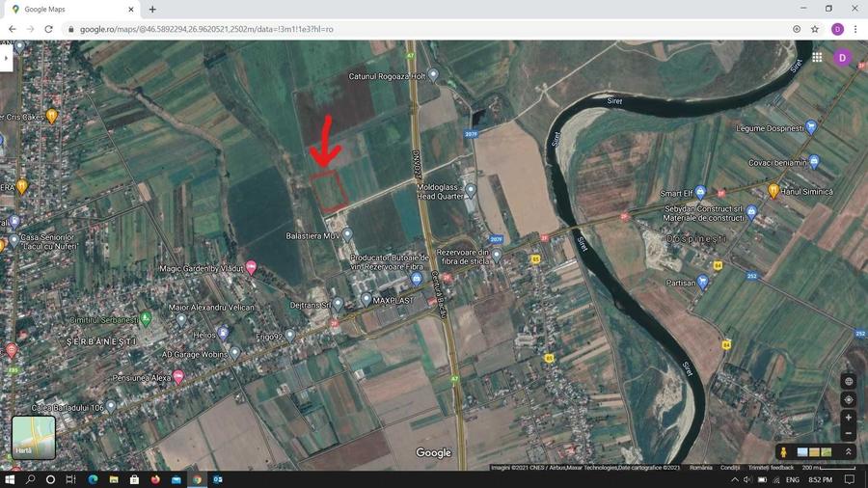Click the first blue imagery thumbnail
Viewport: 868px width, 488px height.
(802, 452)
